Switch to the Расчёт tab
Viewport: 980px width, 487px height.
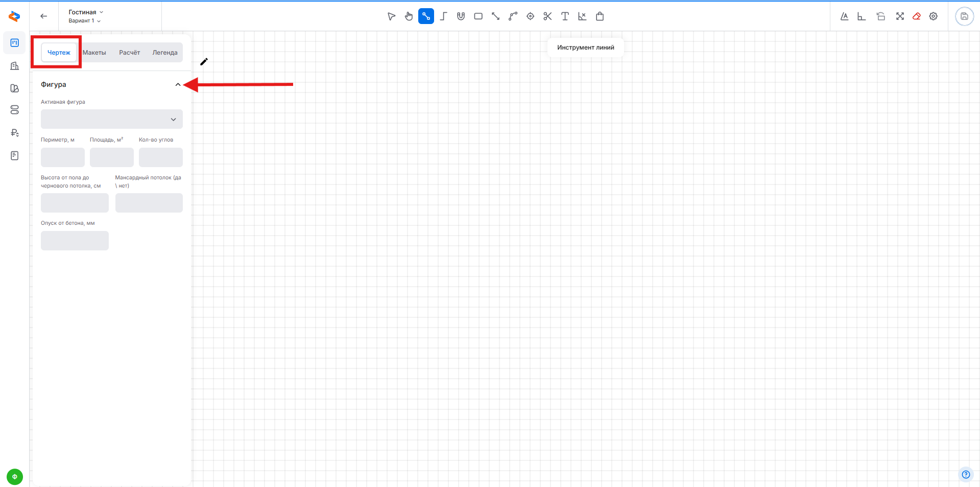129,53
